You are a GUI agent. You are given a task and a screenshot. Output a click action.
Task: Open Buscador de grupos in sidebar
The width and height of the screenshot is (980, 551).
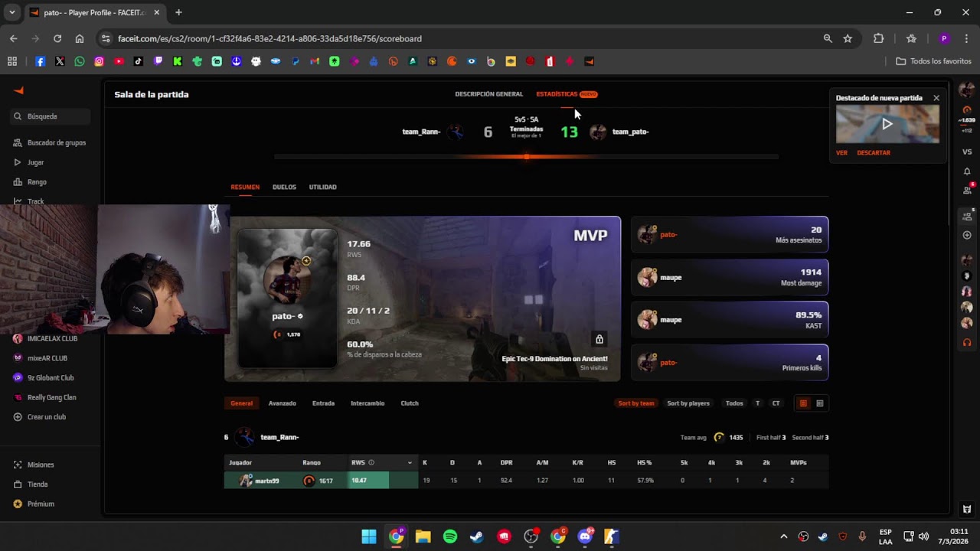[x=51, y=142]
